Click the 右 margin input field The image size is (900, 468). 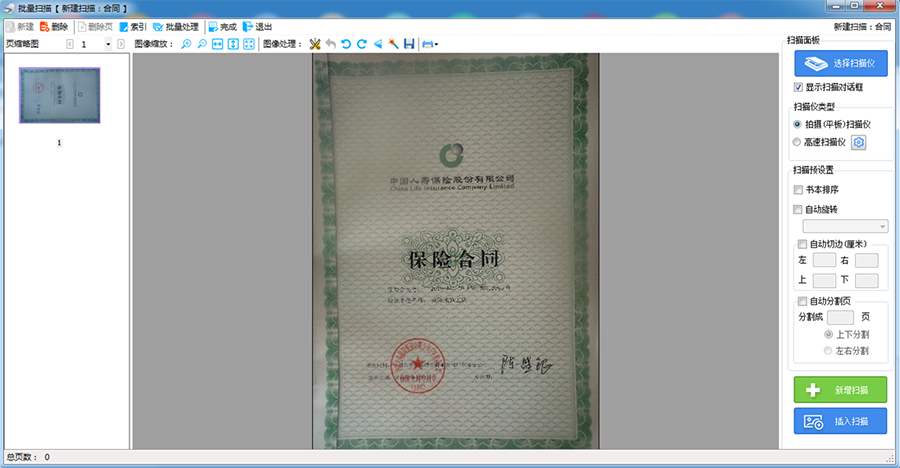[x=867, y=260]
